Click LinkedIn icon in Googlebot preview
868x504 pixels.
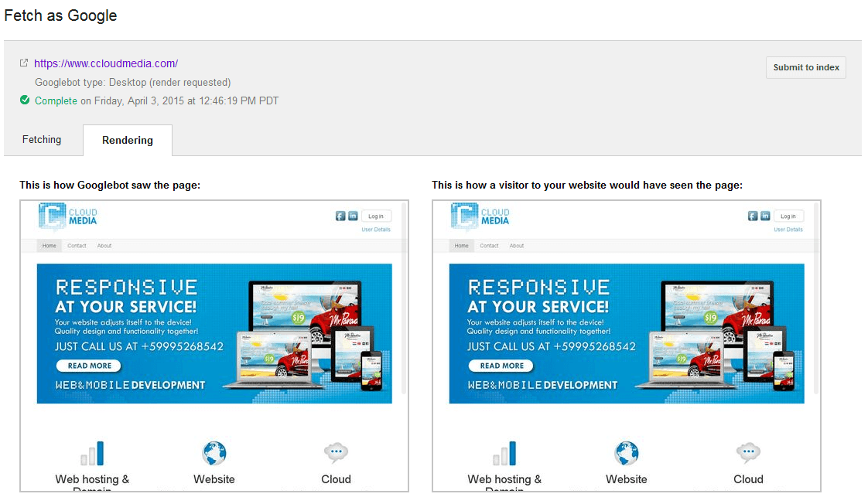click(x=353, y=216)
